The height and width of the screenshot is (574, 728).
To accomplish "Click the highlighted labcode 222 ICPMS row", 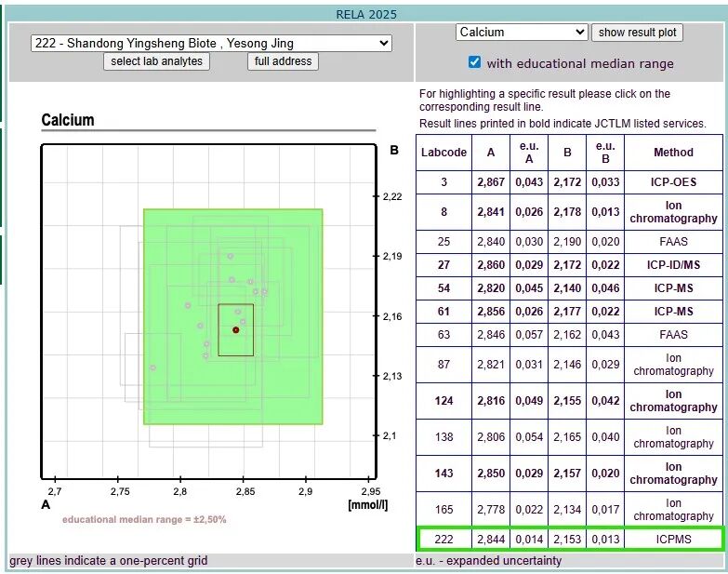I will 569,539.
